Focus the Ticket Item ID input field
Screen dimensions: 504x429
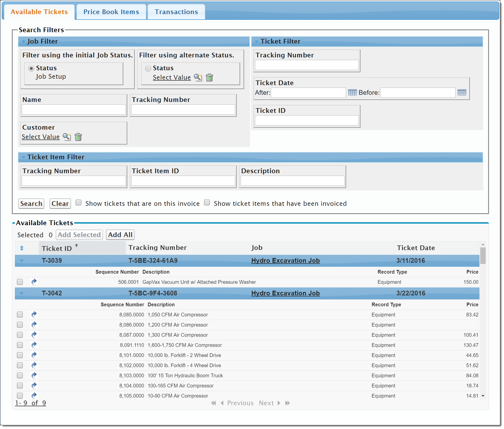click(x=183, y=181)
